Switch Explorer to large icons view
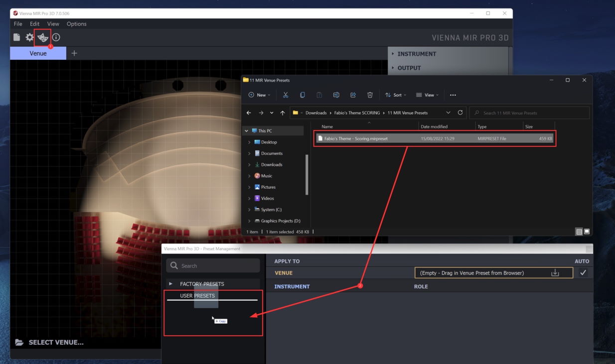 pyautogui.click(x=587, y=232)
